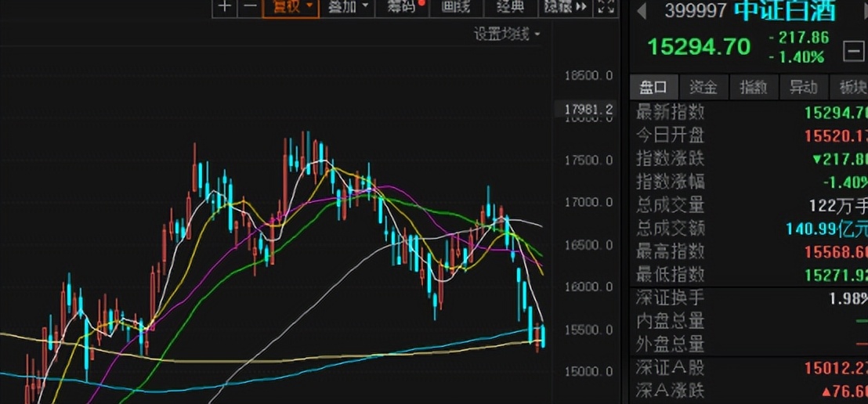Image resolution: width=868 pixels, height=404 pixels.
Task: Select the 指数 tab
Action: pyautogui.click(x=754, y=88)
